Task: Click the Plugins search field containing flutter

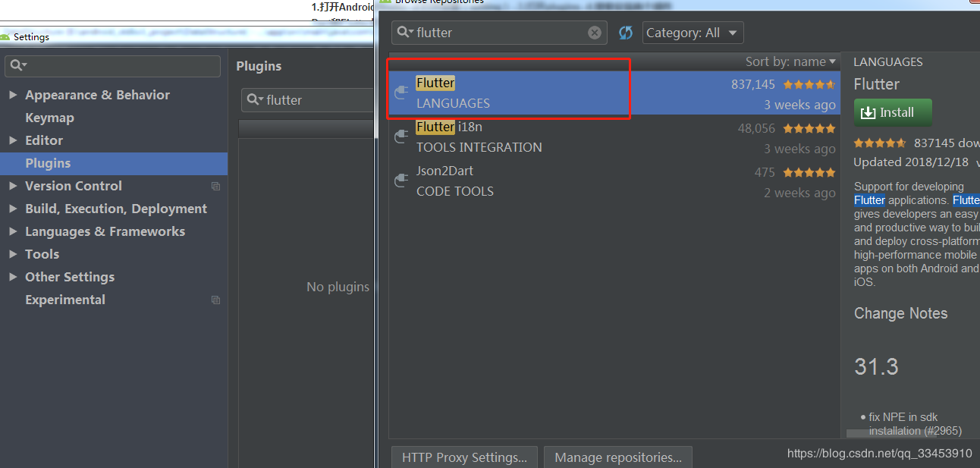Action: point(308,100)
